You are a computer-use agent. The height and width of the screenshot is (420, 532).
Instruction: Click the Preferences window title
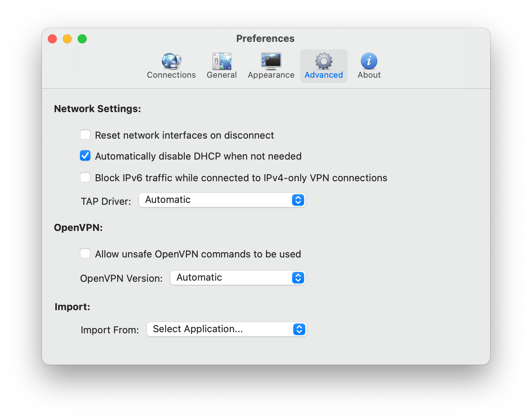(265, 38)
